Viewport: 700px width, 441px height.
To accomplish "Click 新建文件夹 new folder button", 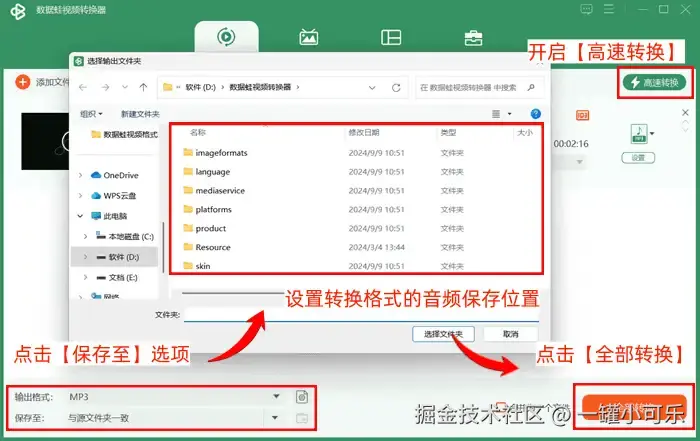I will [x=140, y=114].
